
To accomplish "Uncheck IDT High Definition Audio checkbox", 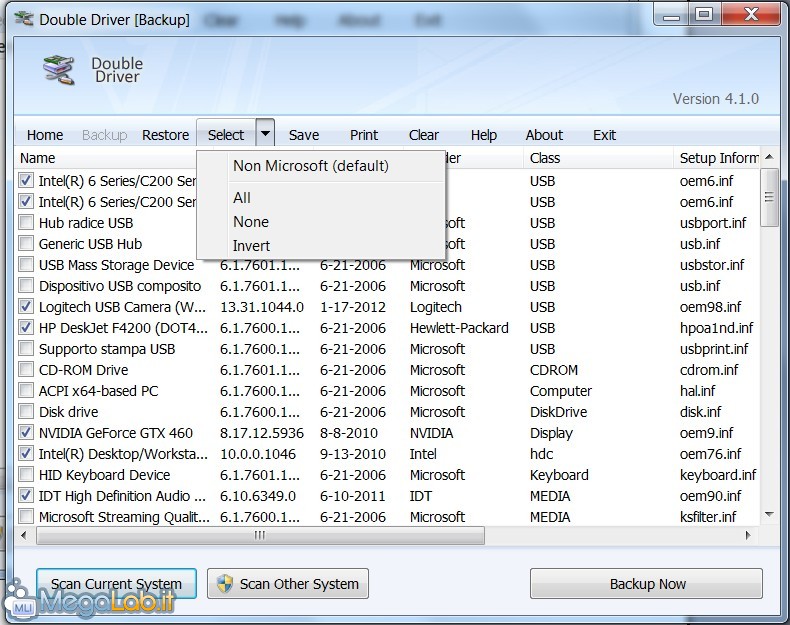I will 26,496.
